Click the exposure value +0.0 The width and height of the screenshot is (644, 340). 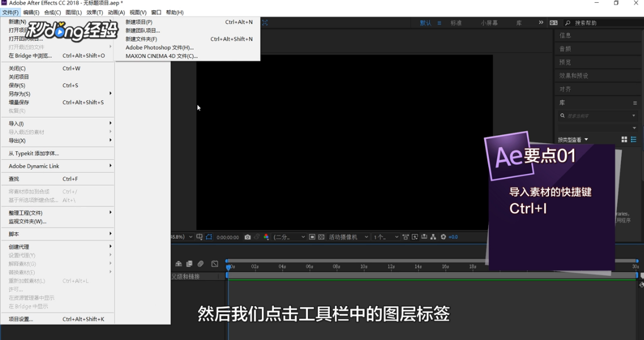(453, 237)
